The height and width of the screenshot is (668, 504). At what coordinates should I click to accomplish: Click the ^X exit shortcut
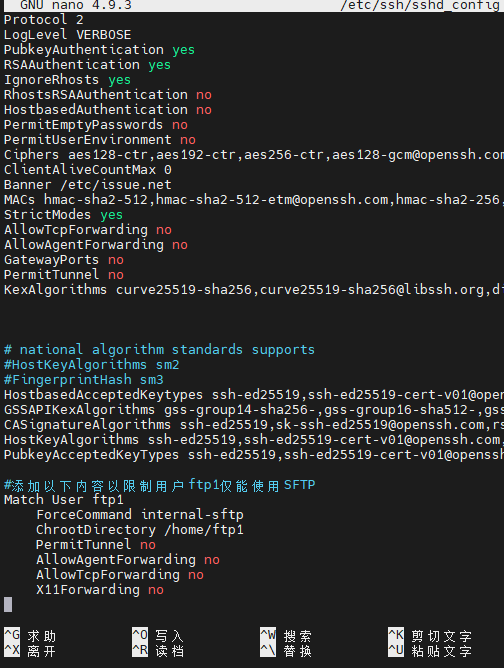point(30,651)
